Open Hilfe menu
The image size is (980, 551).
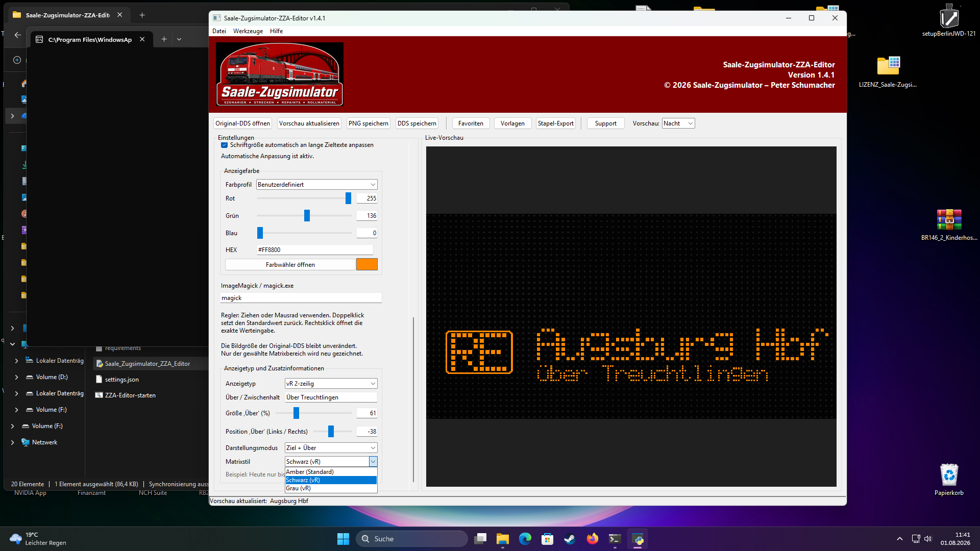point(276,31)
